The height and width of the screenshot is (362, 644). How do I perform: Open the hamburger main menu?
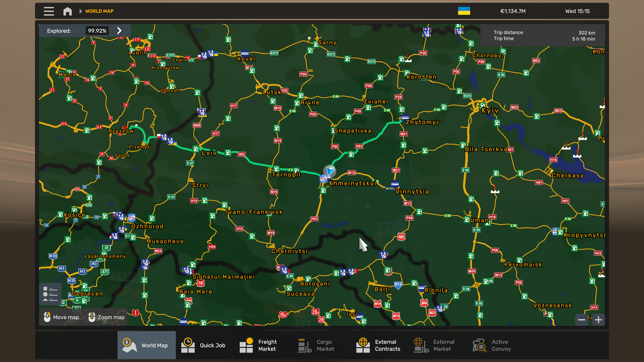(x=49, y=11)
